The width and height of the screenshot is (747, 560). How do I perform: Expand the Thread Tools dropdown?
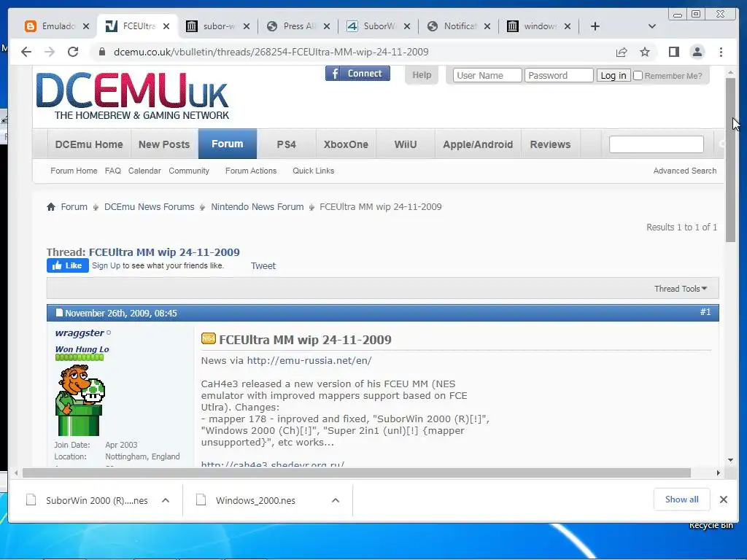pos(681,289)
